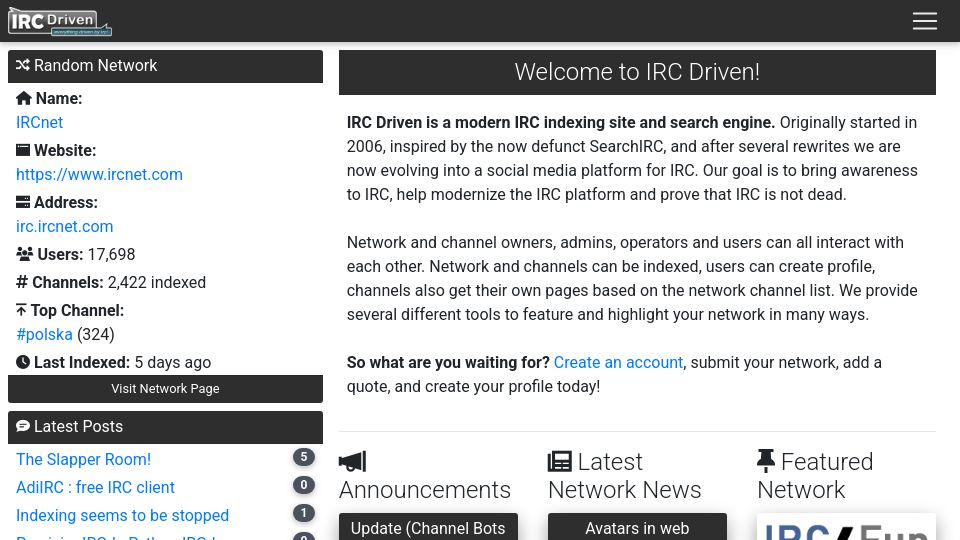960x540 pixels.
Task: Open the Avatars in web news card
Action: [637, 527]
